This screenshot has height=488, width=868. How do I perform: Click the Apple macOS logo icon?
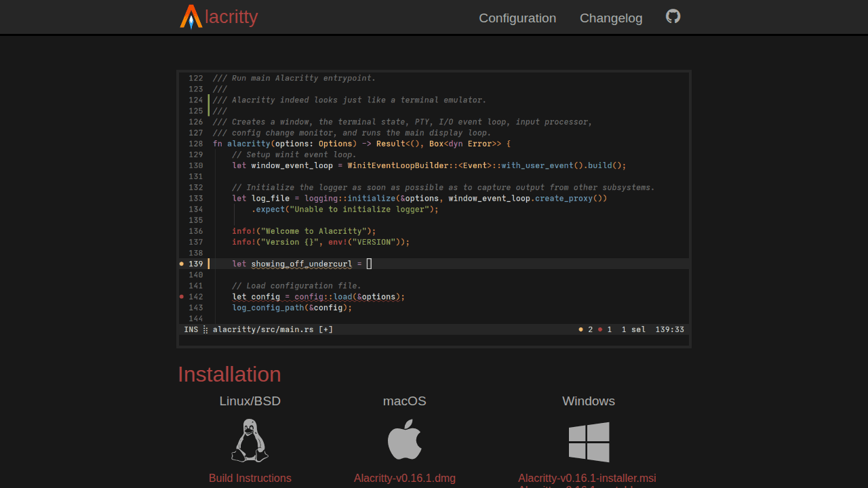coord(405,440)
